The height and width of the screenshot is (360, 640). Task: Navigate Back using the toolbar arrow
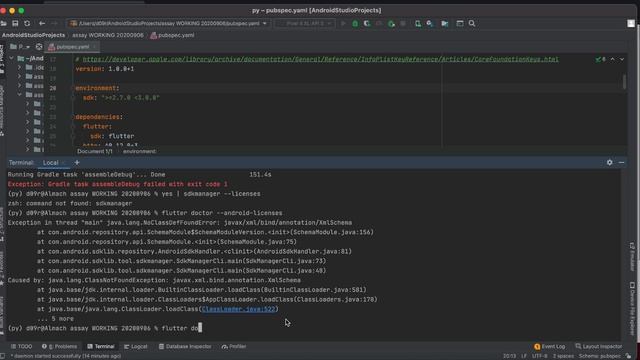coord(42,24)
